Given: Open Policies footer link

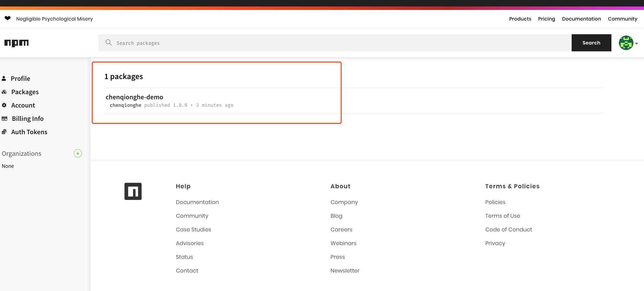Looking at the screenshot, I should click(x=495, y=202).
